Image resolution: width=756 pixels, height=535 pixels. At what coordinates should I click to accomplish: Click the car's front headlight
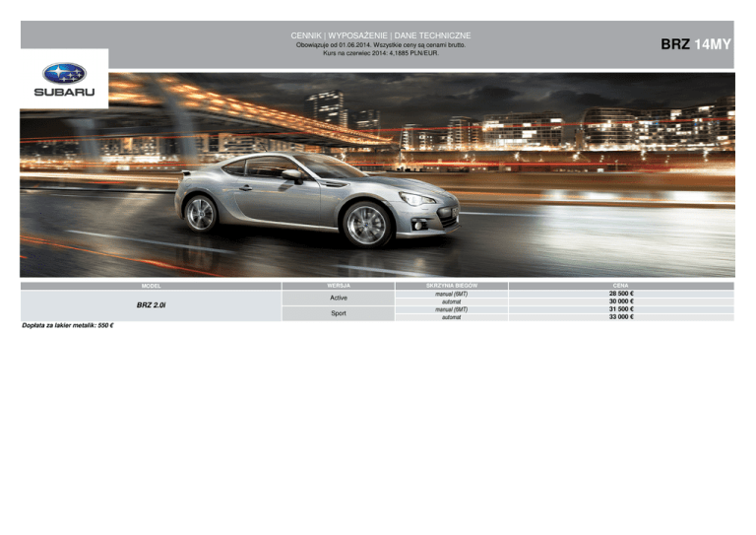417,200
